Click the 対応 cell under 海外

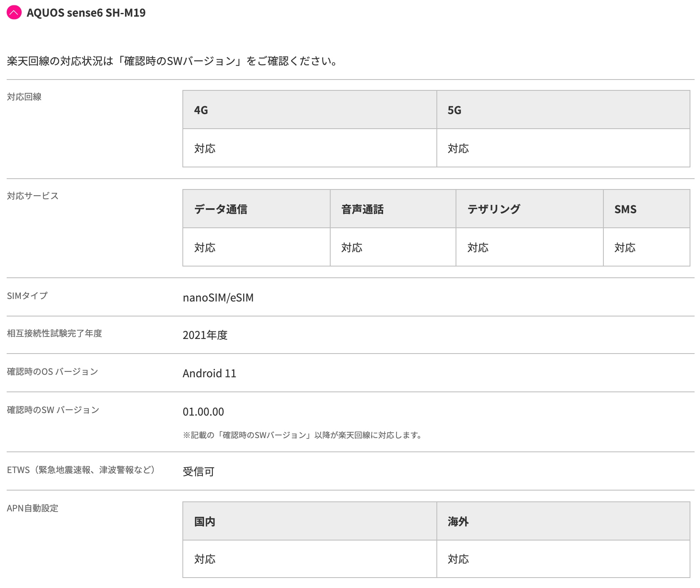(x=563, y=559)
